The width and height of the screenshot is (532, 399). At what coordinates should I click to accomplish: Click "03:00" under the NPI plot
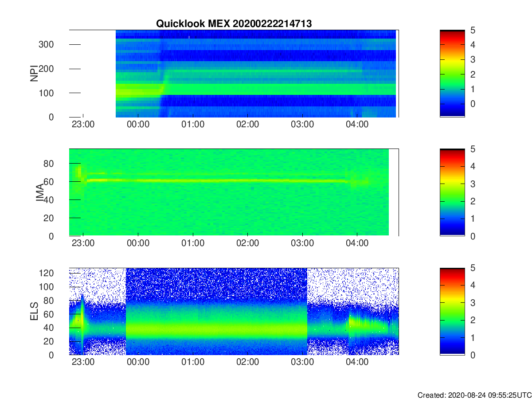302,125
